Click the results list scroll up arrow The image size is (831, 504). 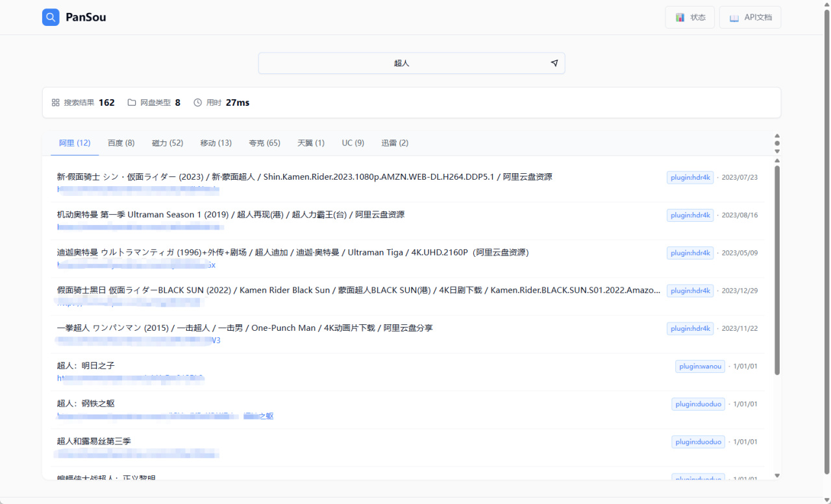[777, 160]
